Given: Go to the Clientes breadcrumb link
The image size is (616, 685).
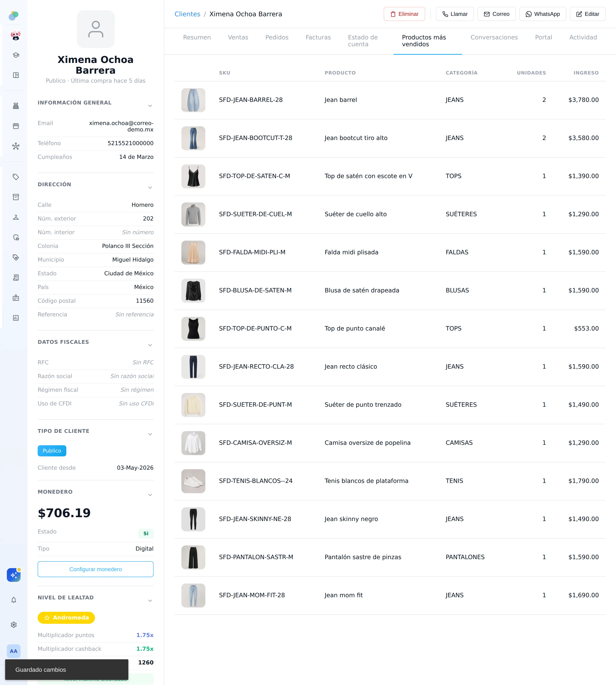Looking at the screenshot, I should tap(187, 14).
